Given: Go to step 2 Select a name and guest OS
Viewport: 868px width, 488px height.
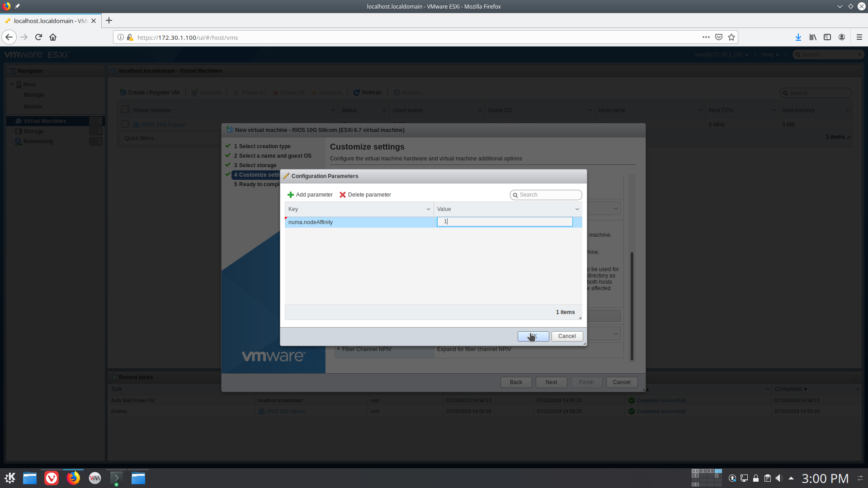Looking at the screenshot, I should pyautogui.click(x=273, y=156).
